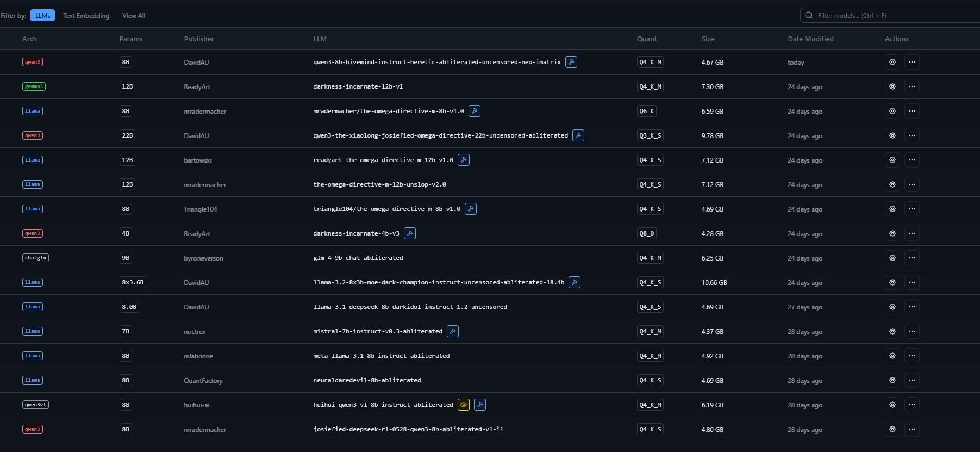Click the Q6_K quant badge
The image size is (980, 452).
point(647,111)
